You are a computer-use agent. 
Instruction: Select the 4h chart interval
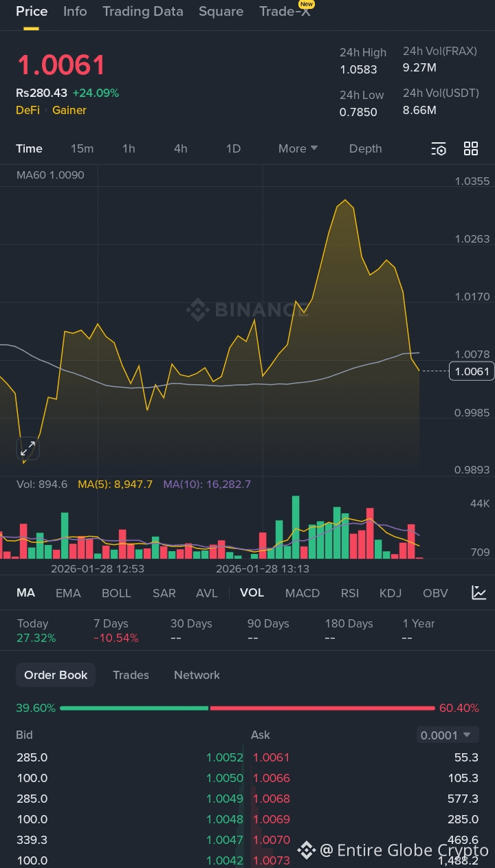[180, 148]
